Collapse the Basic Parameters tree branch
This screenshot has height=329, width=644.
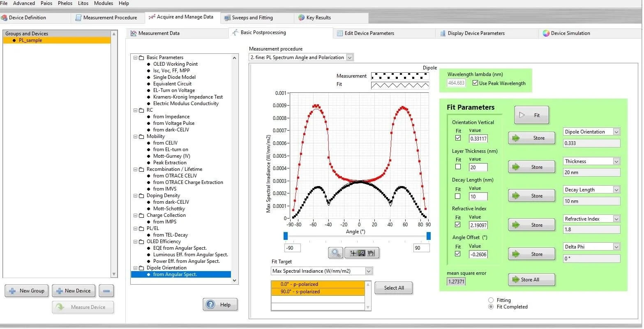pos(136,57)
